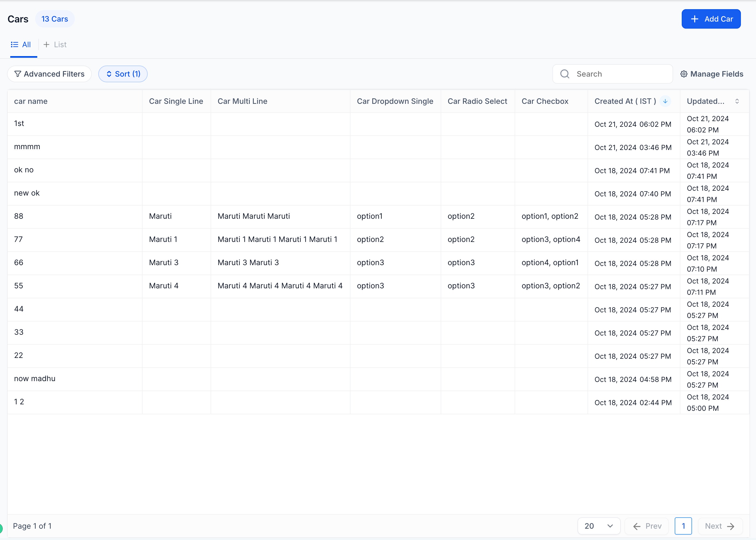Switch to the All tab
The width and height of the screenshot is (756, 540).
[26, 45]
